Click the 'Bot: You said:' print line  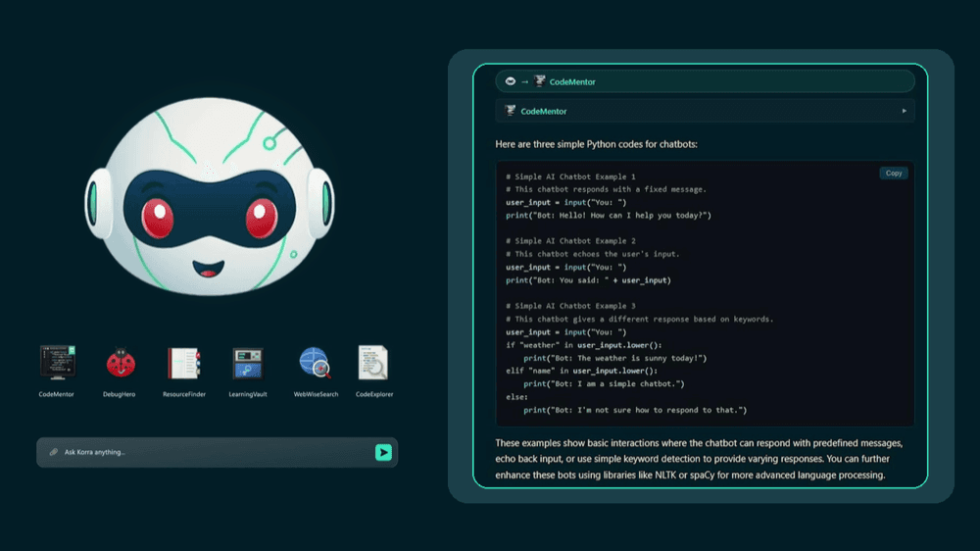click(588, 280)
